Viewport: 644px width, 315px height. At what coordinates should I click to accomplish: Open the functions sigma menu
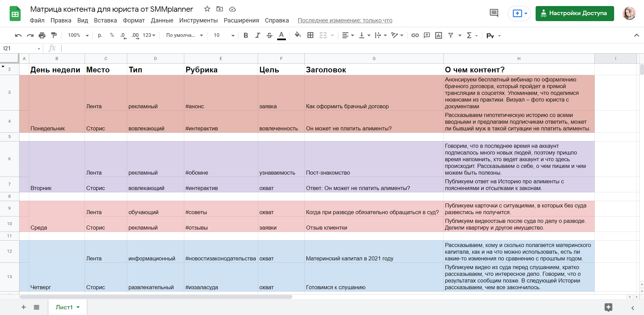click(472, 35)
